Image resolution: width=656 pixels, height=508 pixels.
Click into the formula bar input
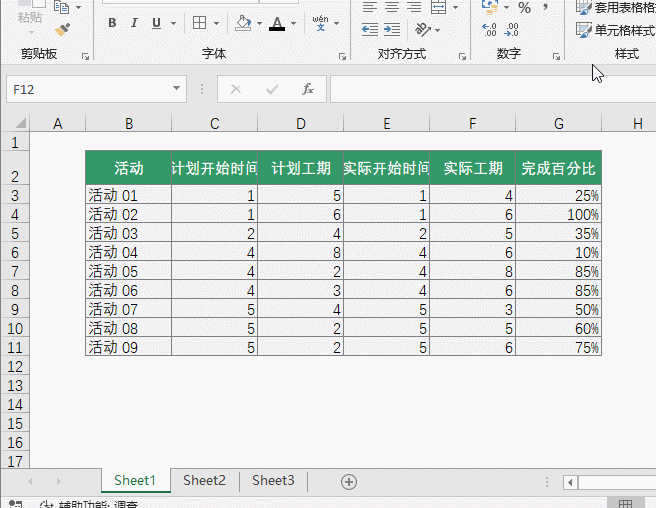pos(493,89)
